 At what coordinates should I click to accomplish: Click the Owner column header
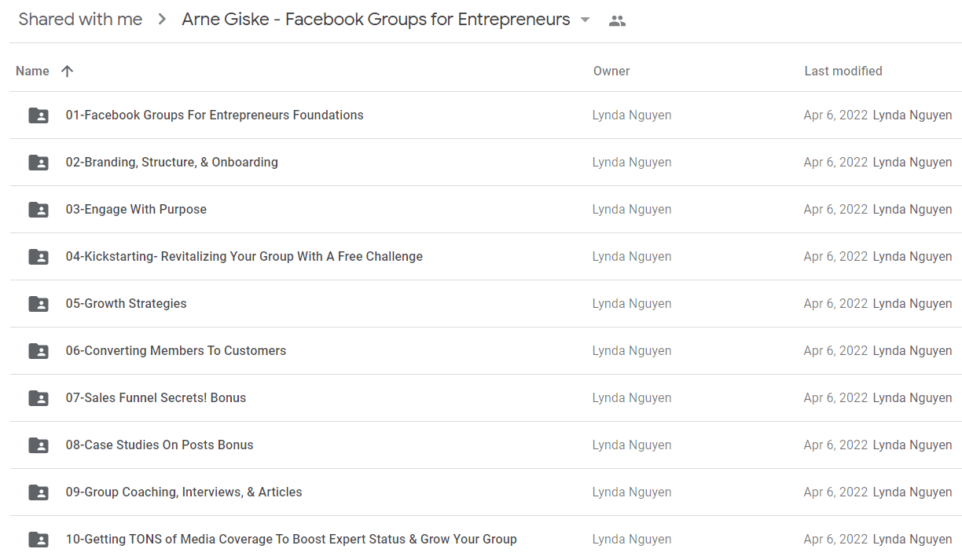[x=611, y=71]
